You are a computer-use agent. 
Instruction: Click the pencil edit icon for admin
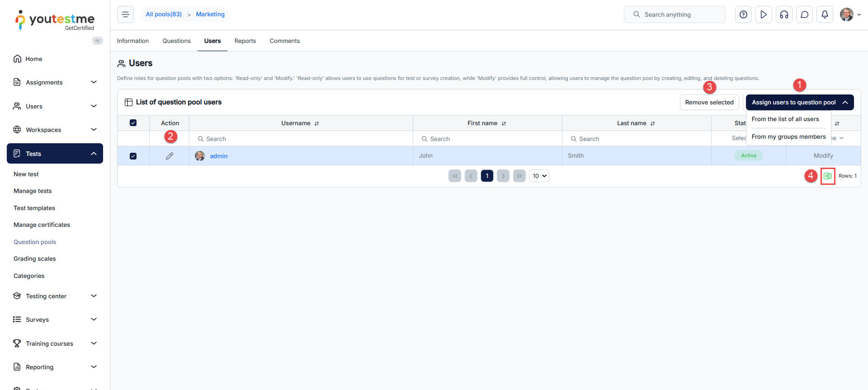[x=170, y=156]
